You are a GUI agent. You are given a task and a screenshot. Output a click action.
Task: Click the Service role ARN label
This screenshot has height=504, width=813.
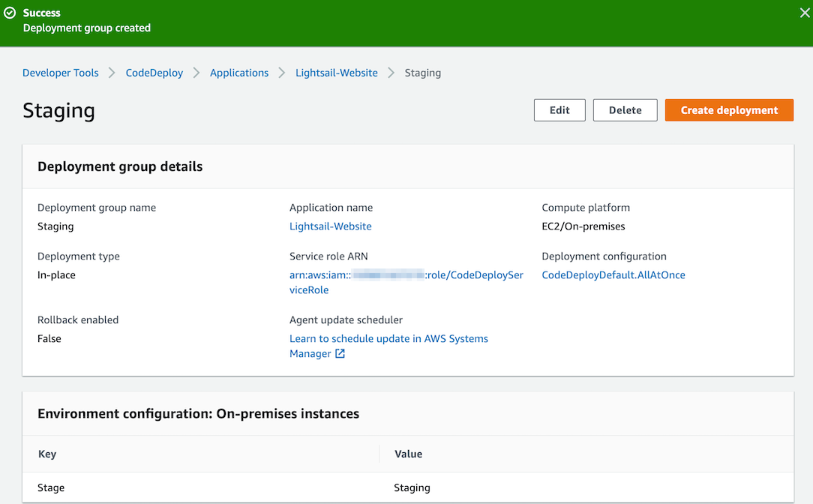[x=328, y=256]
